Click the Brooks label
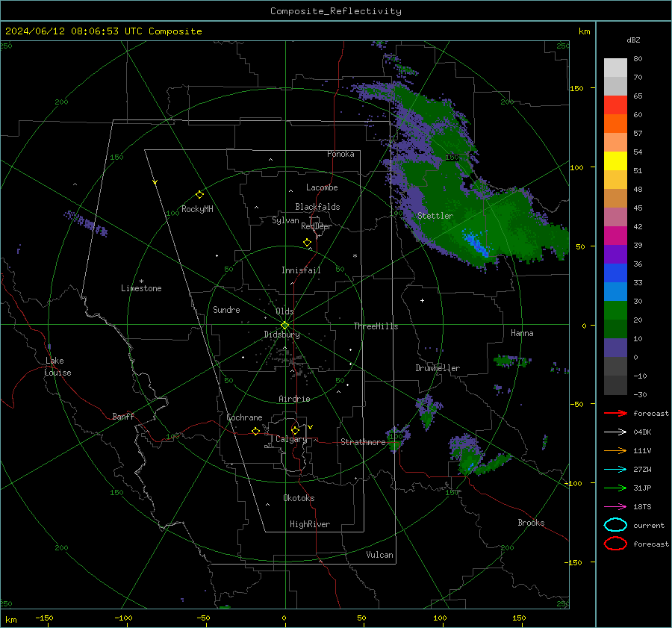Image resolution: width=672 pixels, height=628 pixels. 531,523
